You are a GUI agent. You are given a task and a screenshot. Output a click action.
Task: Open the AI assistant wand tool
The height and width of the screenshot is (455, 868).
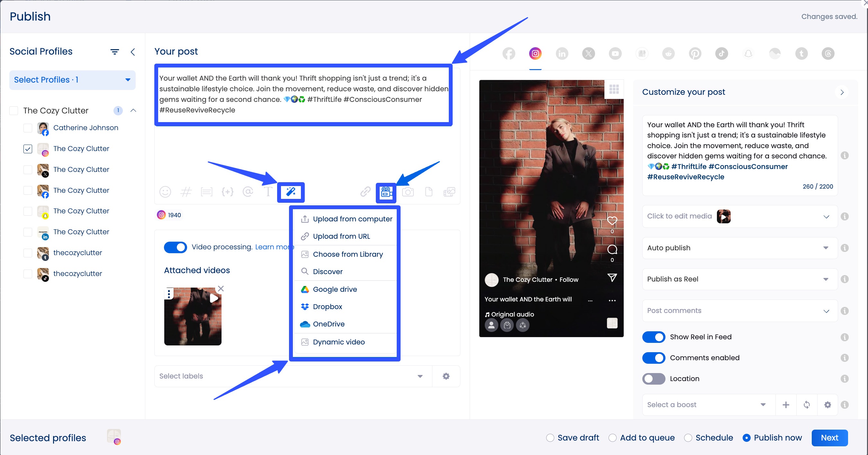pyautogui.click(x=291, y=192)
